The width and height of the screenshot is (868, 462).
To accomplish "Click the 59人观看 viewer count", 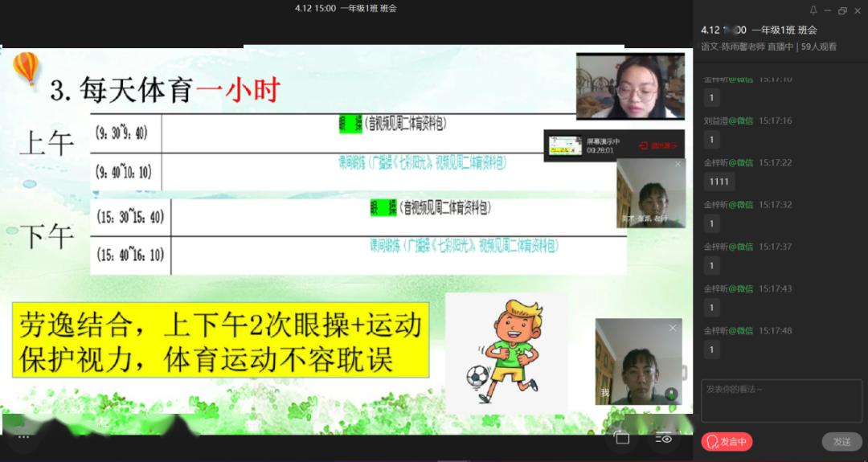I will coord(819,47).
